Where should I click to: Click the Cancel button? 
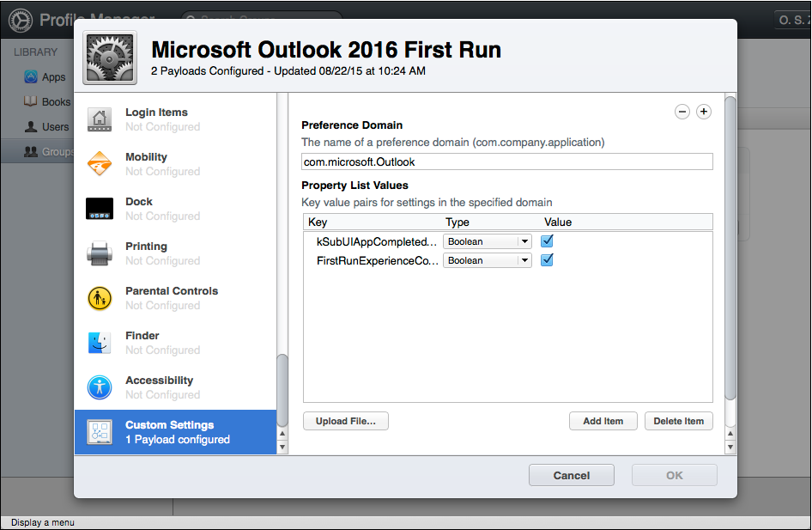pyautogui.click(x=572, y=475)
